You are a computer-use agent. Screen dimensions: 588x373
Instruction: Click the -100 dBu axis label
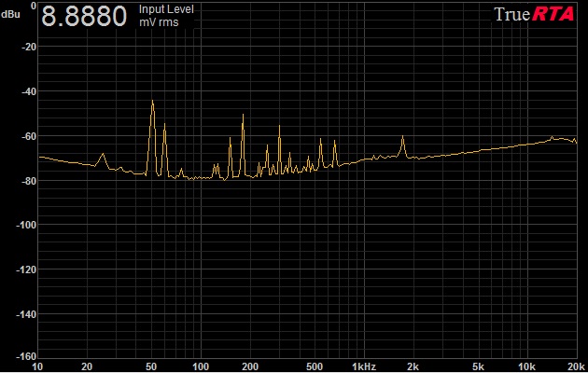(x=26, y=225)
